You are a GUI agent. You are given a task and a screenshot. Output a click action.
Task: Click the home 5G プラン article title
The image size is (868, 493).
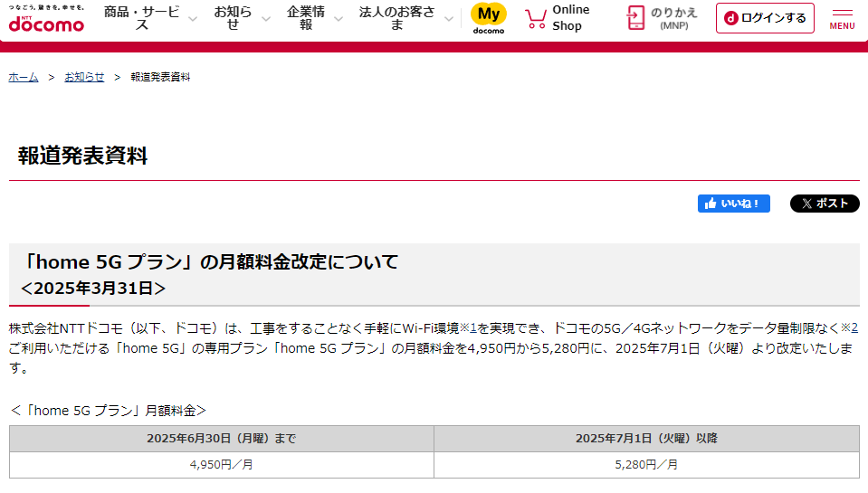[209, 261]
